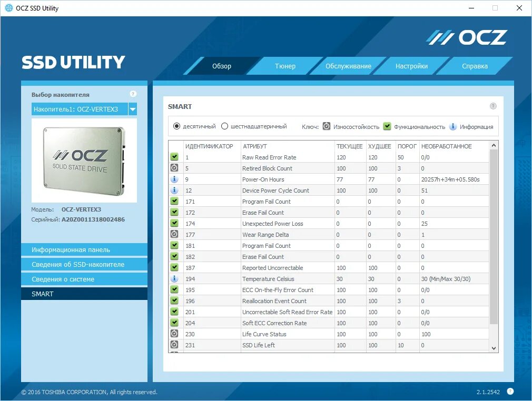Switch to the Тюнер tab
Screen dimensions: 532x401
[x=285, y=66]
